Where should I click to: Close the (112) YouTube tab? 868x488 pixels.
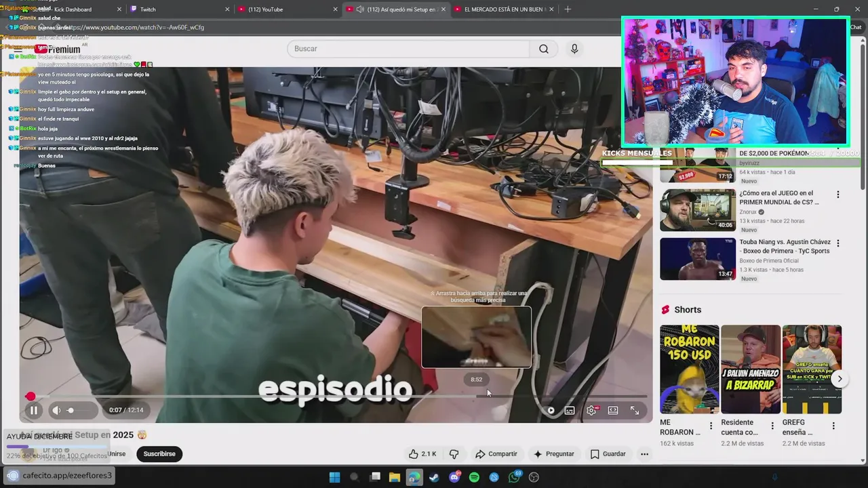coord(335,9)
